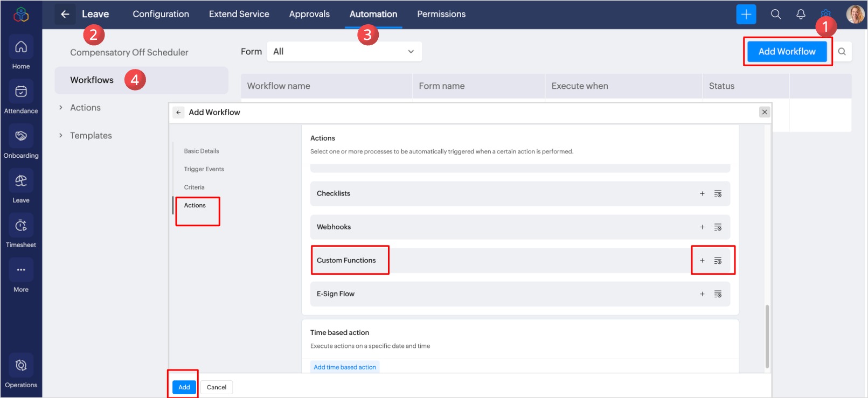The image size is (868, 398).
Task: Expand the Actions tree item
Action: click(x=61, y=108)
